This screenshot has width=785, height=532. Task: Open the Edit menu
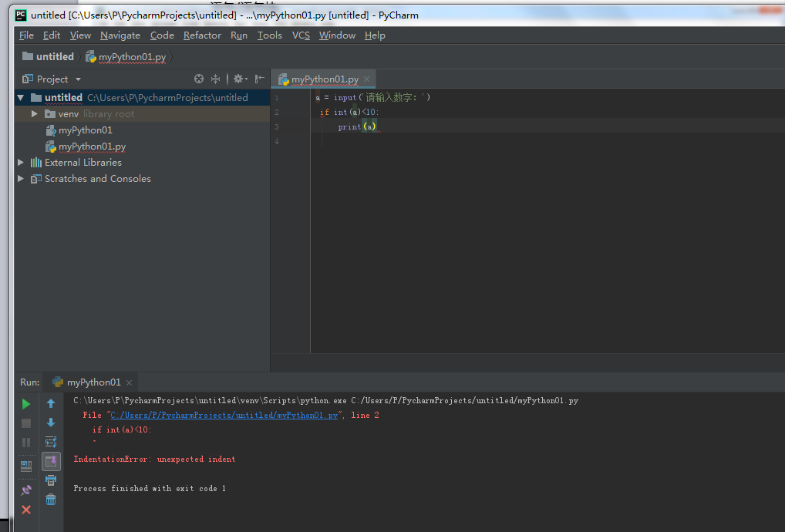click(52, 35)
